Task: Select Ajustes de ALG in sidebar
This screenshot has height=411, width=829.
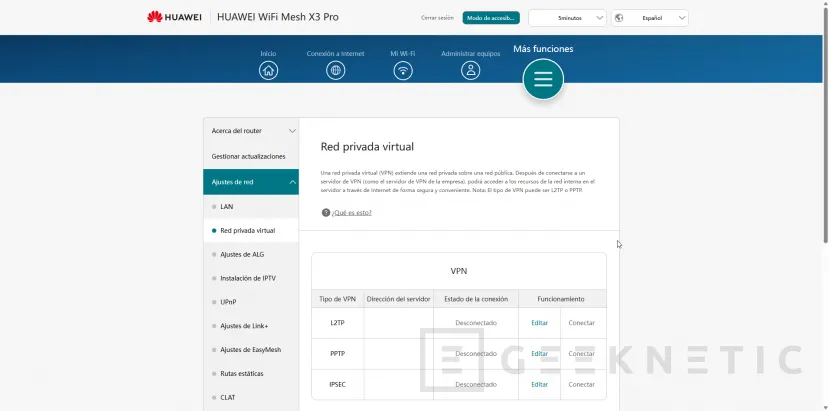Action: (242, 254)
